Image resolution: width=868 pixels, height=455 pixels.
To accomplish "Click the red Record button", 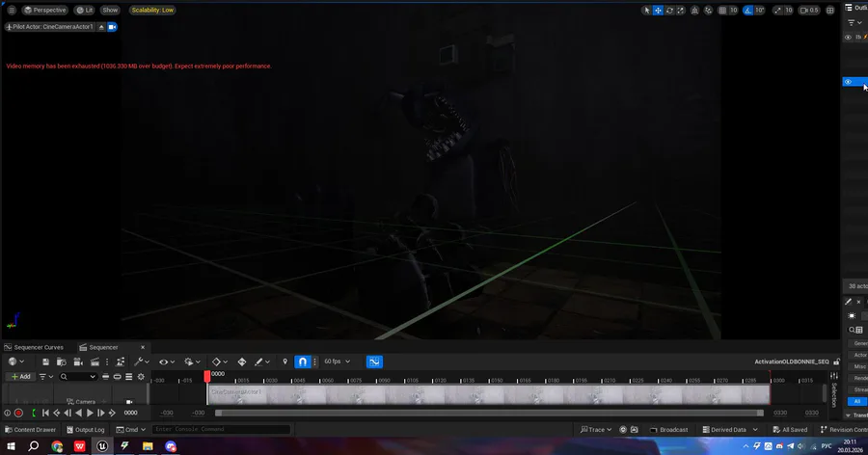I will (18, 413).
